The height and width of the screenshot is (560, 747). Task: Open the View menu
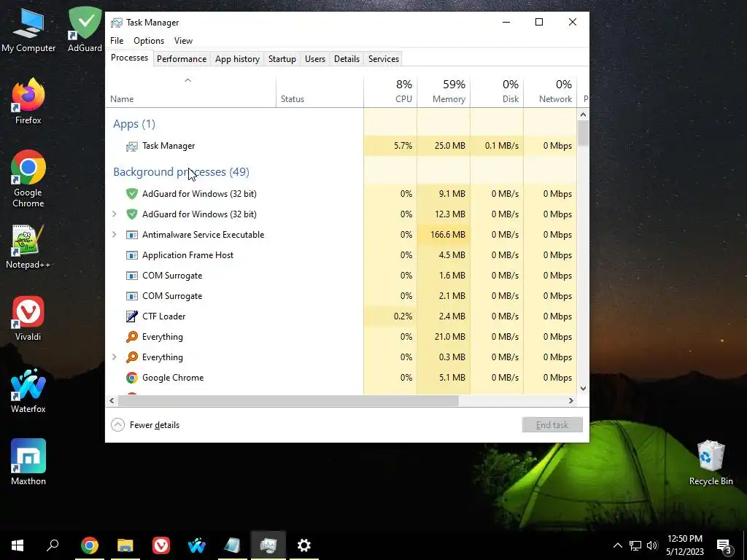[x=183, y=41]
